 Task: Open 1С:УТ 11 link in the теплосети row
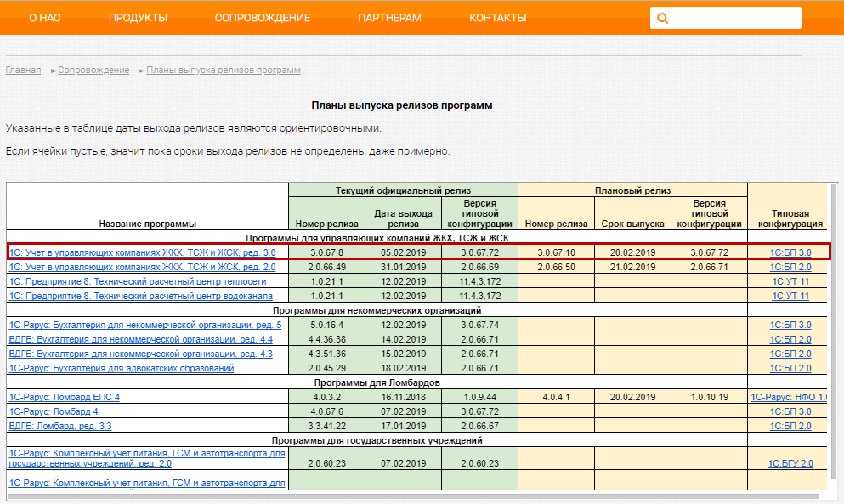click(790, 281)
